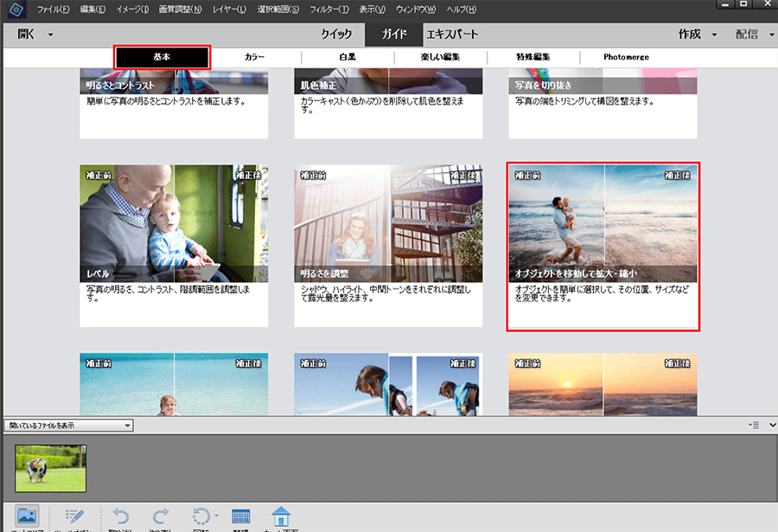This screenshot has width=778, height=532.
Task: Open the レベル guided edit card
Action: (x=174, y=246)
